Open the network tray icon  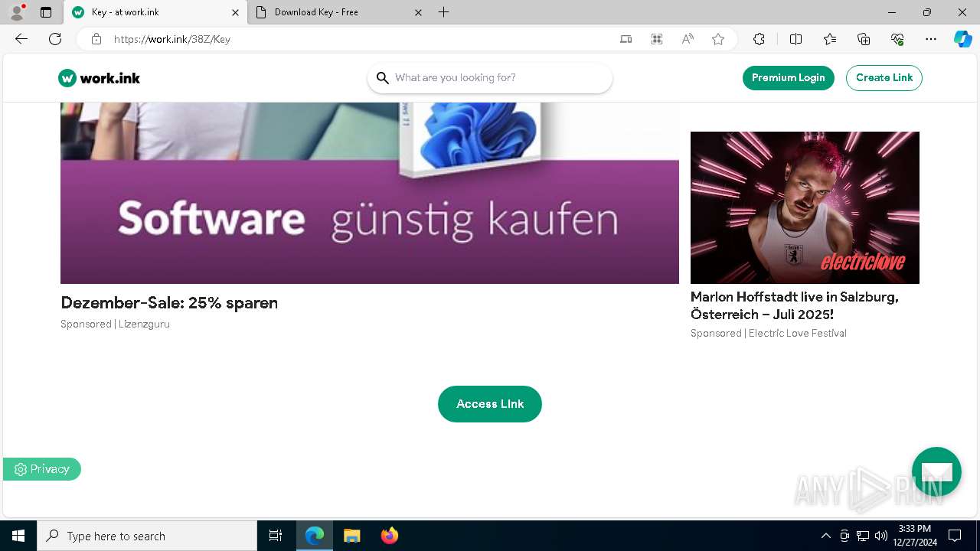click(x=863, y=536)
